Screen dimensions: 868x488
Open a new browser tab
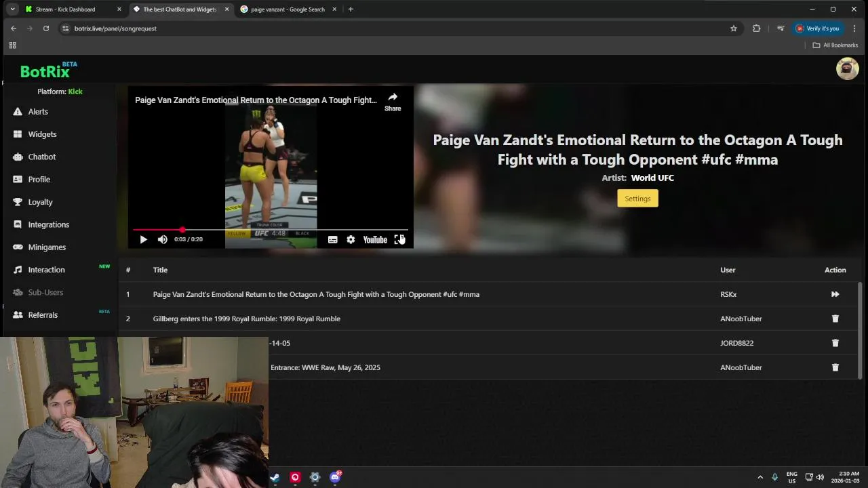[351, 9]
